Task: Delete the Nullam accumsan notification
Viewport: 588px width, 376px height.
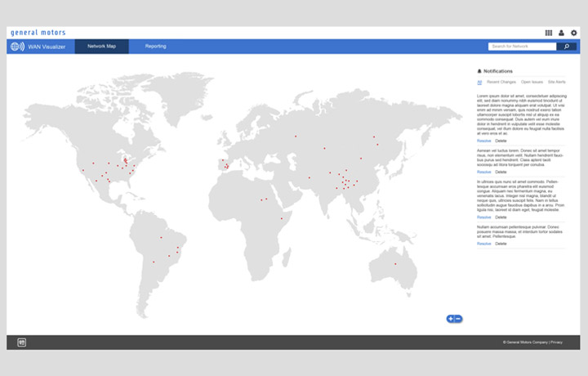Action: click(x=501, y=244)
